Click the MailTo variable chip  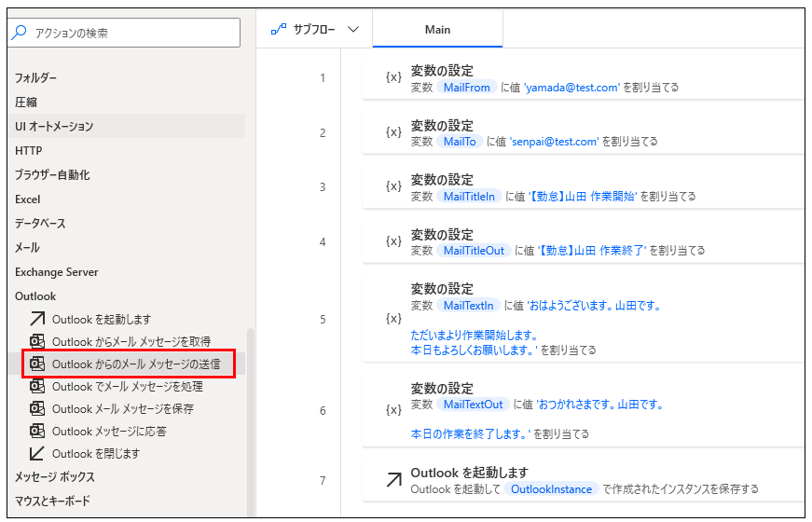[460, 142]
